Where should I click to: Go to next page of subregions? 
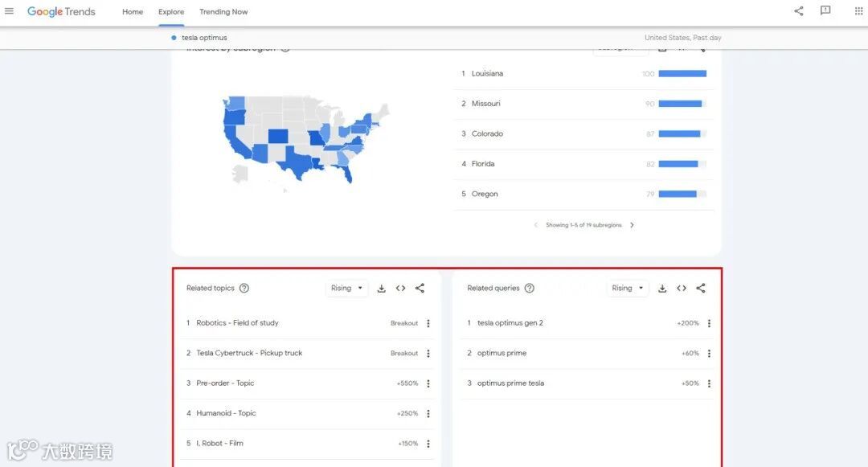tap(632, 225)
